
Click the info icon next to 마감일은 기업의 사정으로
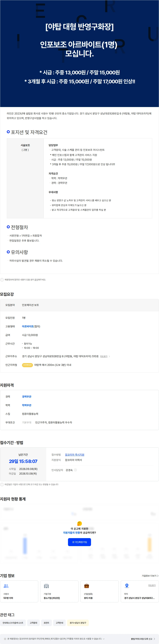2,485
